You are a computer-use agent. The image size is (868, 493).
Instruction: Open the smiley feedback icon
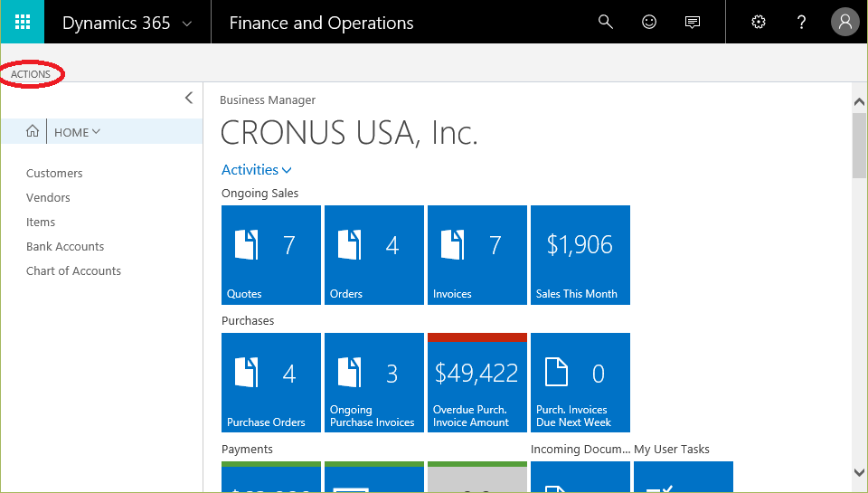(649, 22)
